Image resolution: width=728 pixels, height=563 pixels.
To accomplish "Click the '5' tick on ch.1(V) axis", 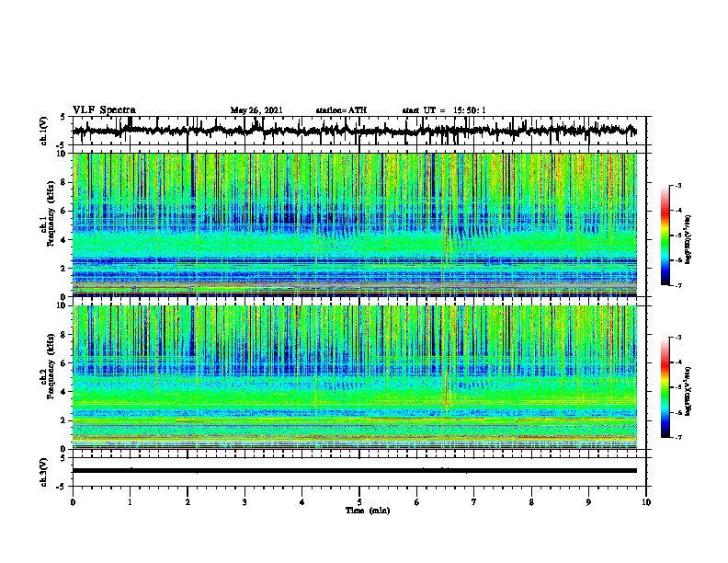I will [x=63, y=118].
